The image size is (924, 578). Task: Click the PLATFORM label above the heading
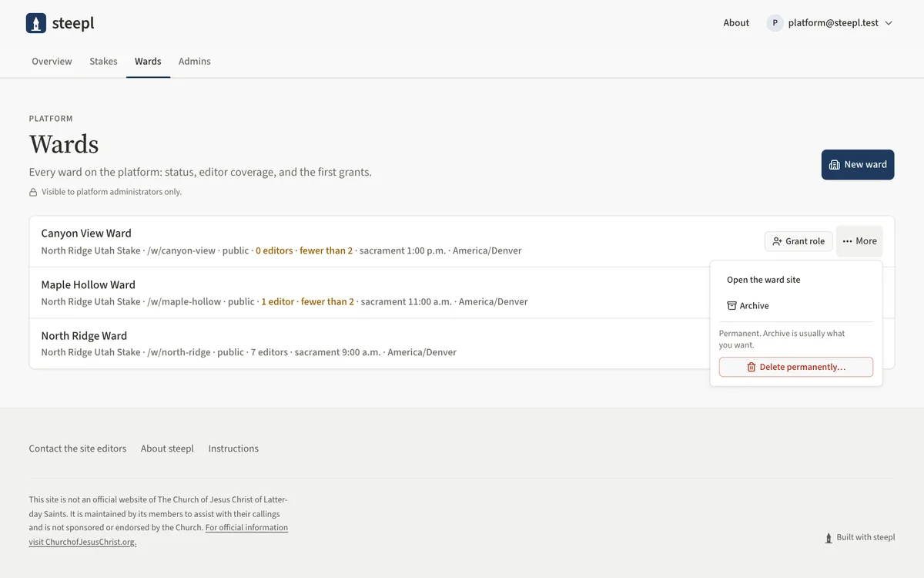tap(51, 119)
